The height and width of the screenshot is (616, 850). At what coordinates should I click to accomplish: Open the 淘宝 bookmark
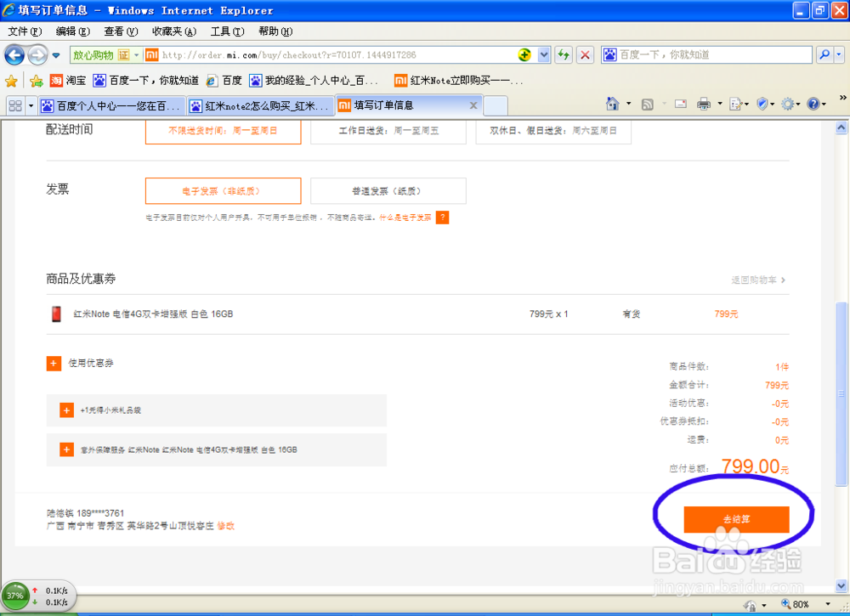[x=68, y=81]
